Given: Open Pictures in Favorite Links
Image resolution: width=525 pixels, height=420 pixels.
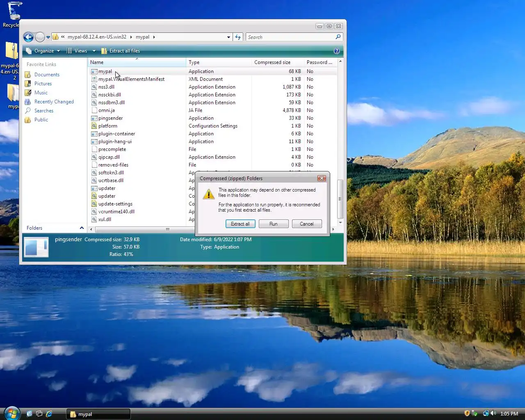Looking at the screenshot, I should 38,84.
